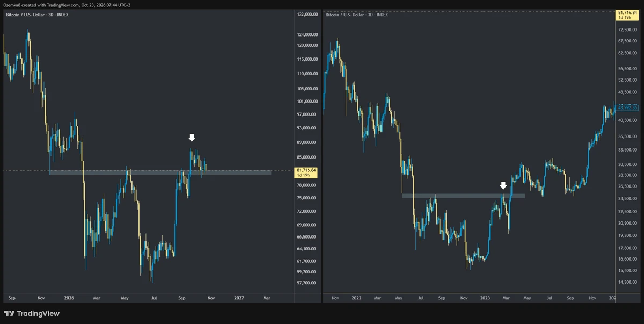Select the 110,000.00 price level label

[308, 73]
